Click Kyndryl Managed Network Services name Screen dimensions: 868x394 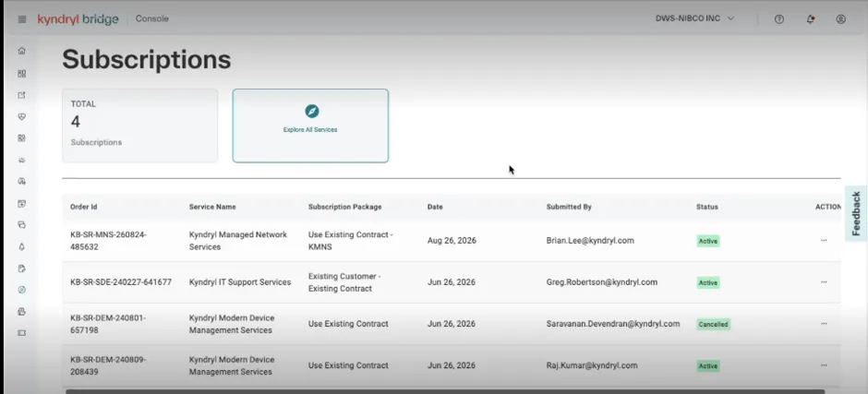click(x=238, y=241)
